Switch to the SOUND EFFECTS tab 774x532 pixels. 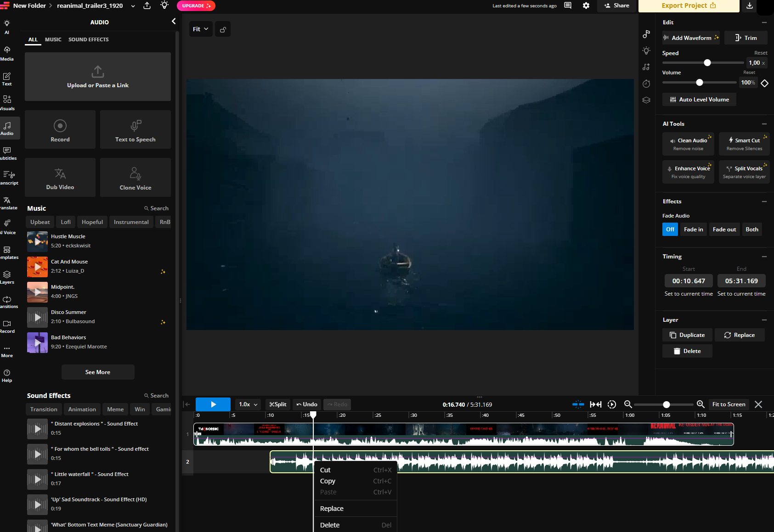(x=89, y=39)
